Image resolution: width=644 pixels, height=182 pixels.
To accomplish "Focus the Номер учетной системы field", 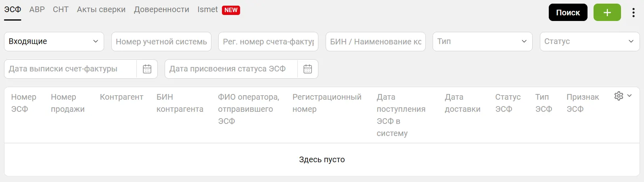I will pyautogui.click(x=161, y=42).
